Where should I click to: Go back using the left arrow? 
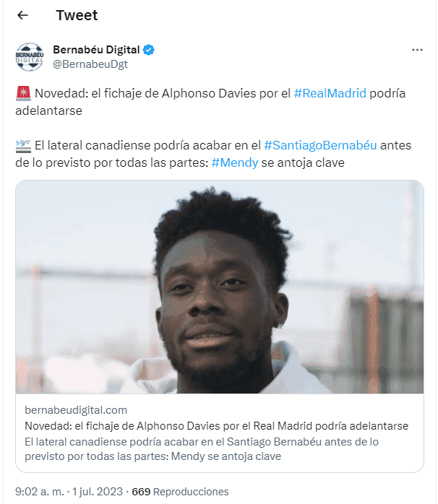22,15
